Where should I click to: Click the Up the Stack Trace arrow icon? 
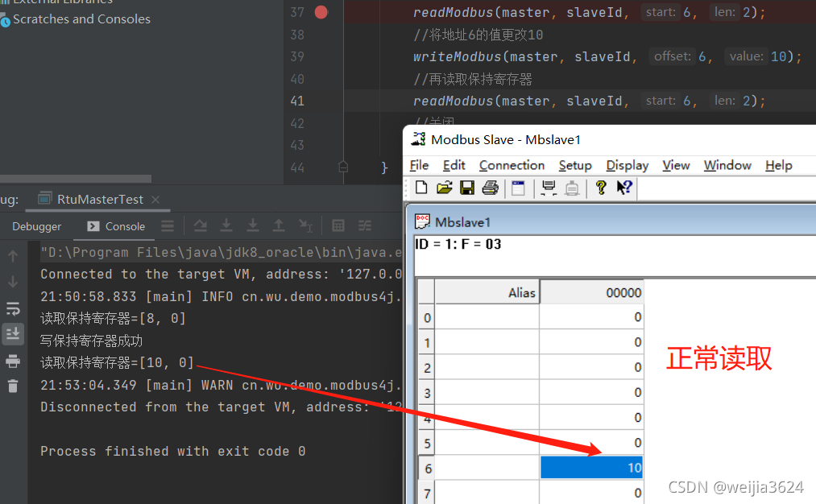tap(13, 255)
